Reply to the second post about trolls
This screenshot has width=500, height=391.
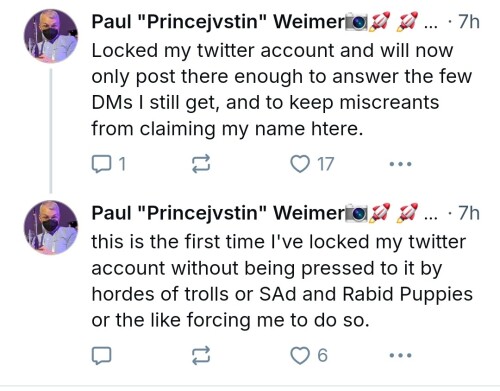pyautogui.click(x=101, y=356)
